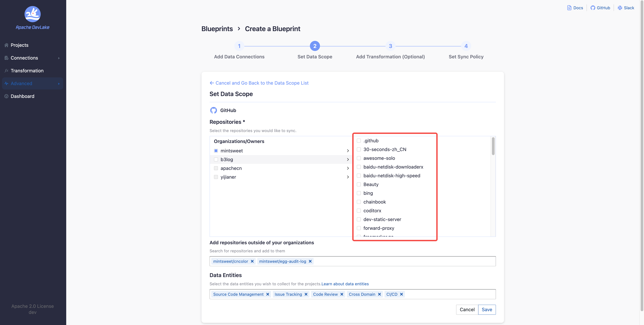Select the chainbook repository checkbox

coord(359,202)
